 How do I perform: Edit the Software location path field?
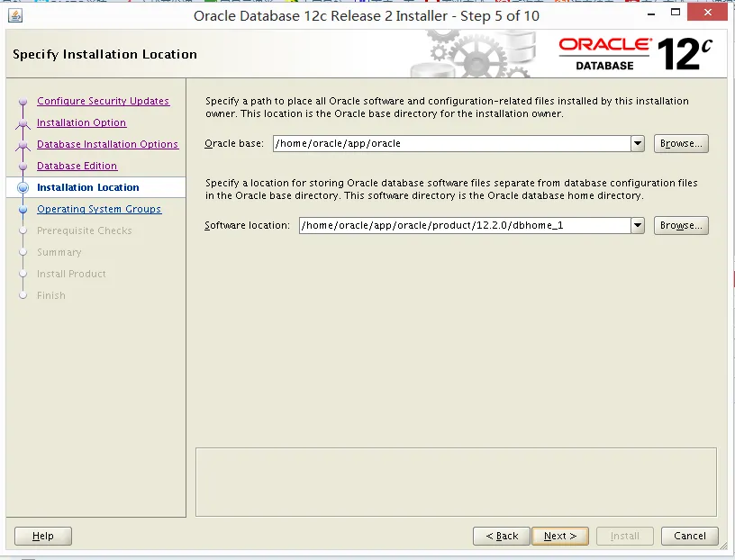465,225
